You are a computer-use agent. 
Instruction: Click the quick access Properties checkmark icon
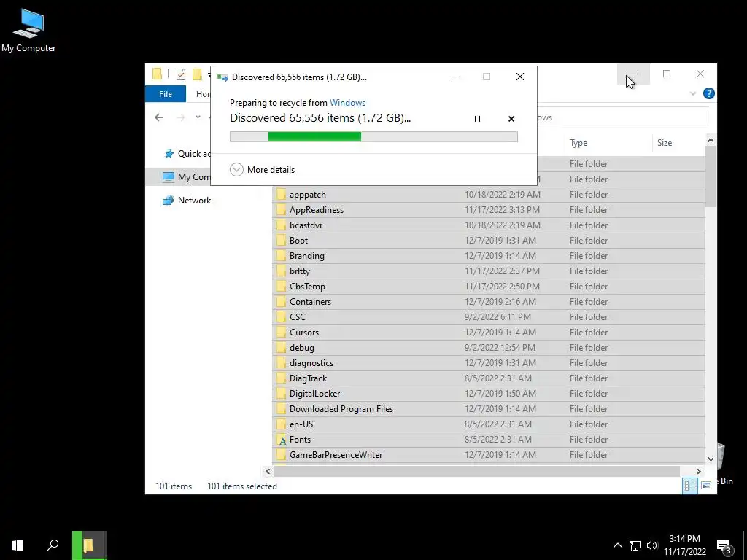[181, 74]
